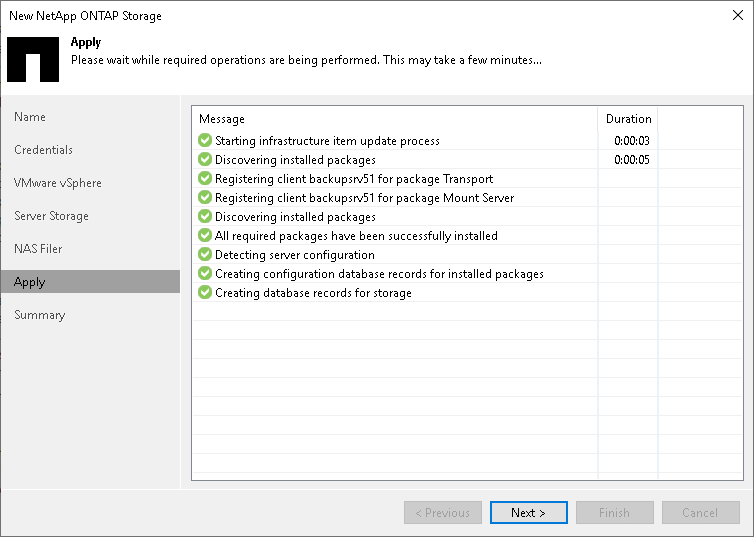This screenshot has width=754, height=537.
Task: Click check icon beside All required packages installed
Action: 205,236
